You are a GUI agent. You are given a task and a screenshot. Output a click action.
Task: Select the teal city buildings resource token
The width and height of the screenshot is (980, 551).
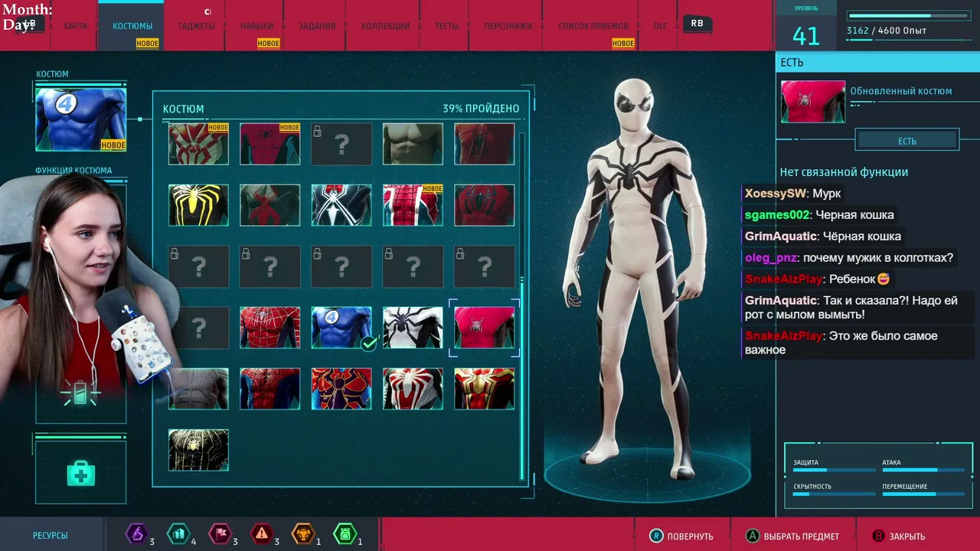pyautogui.click(x=178, y=533)
